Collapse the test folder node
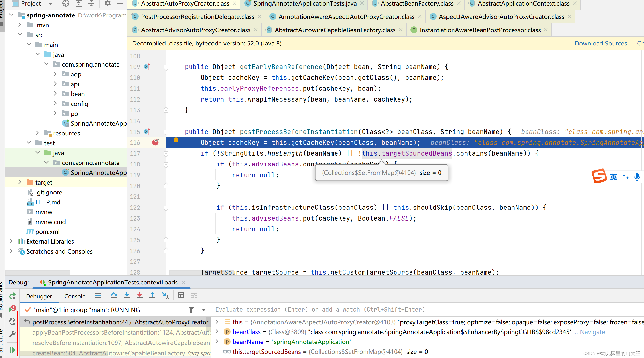Viewport: 644px width, 358px height. pos(29,143)
